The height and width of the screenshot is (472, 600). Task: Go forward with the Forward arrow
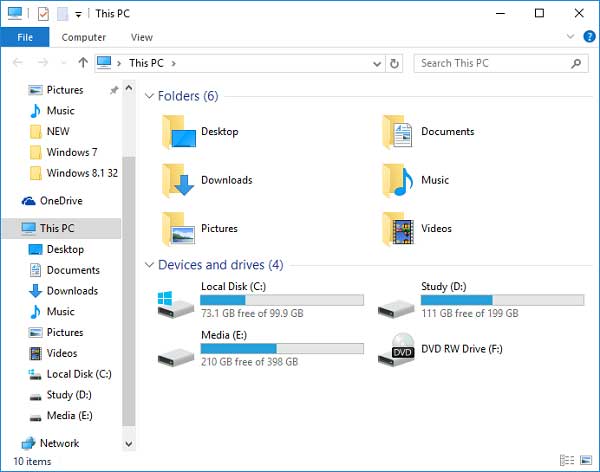pyautogui.click(x=43, y=62)
